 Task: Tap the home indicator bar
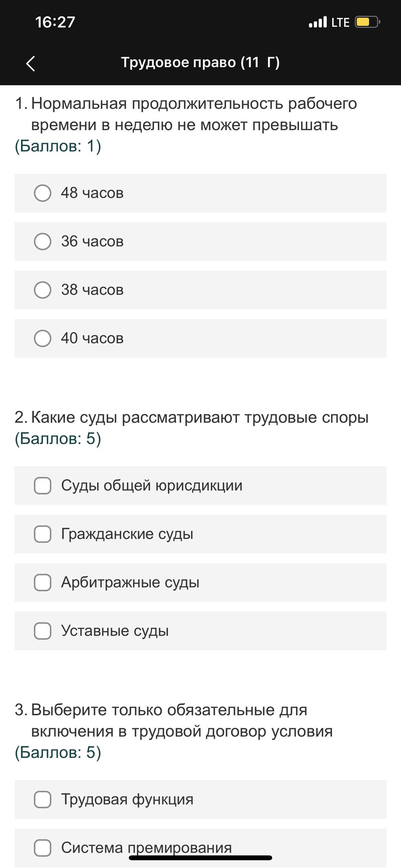200,858
